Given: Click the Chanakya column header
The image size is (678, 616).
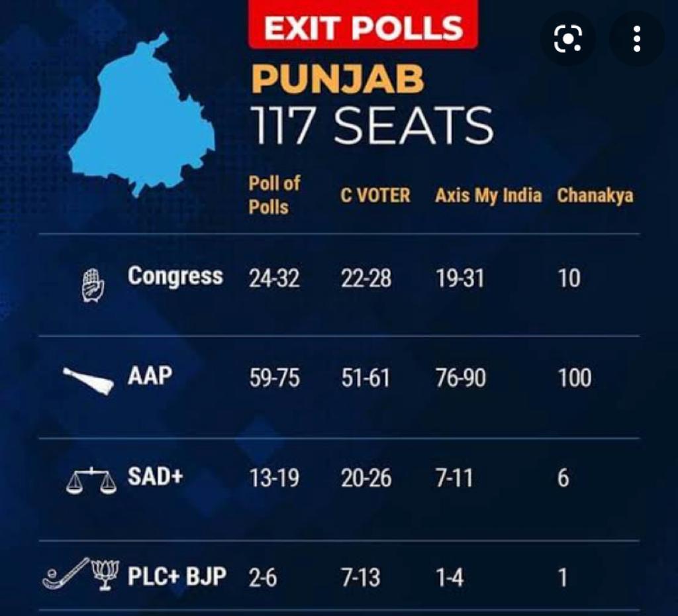Looking at the screenshot, I should click(595, 195).
